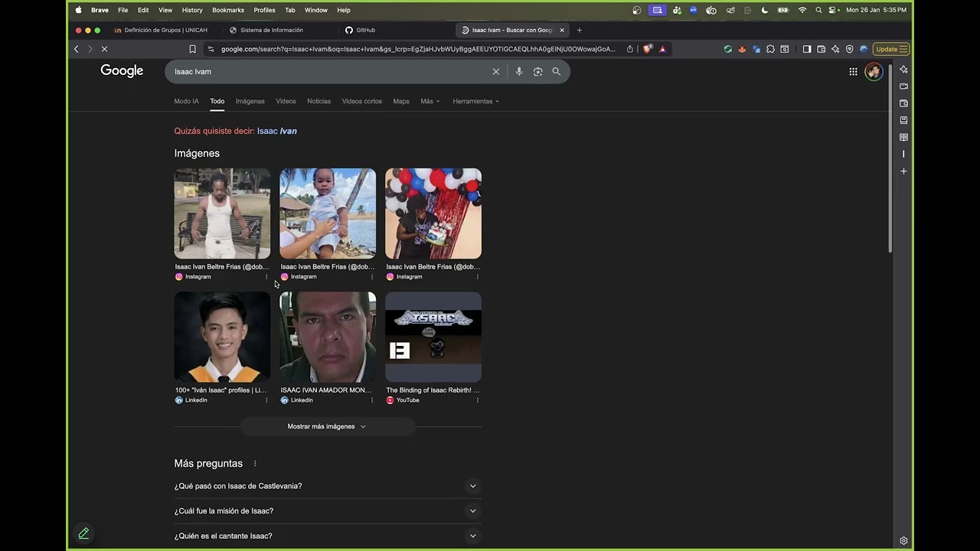
Task: Share the page using the share icon
Action: coord(629,49)
